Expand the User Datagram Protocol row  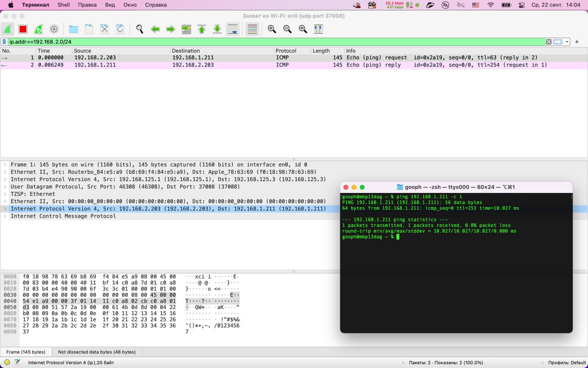click(5, 187)
